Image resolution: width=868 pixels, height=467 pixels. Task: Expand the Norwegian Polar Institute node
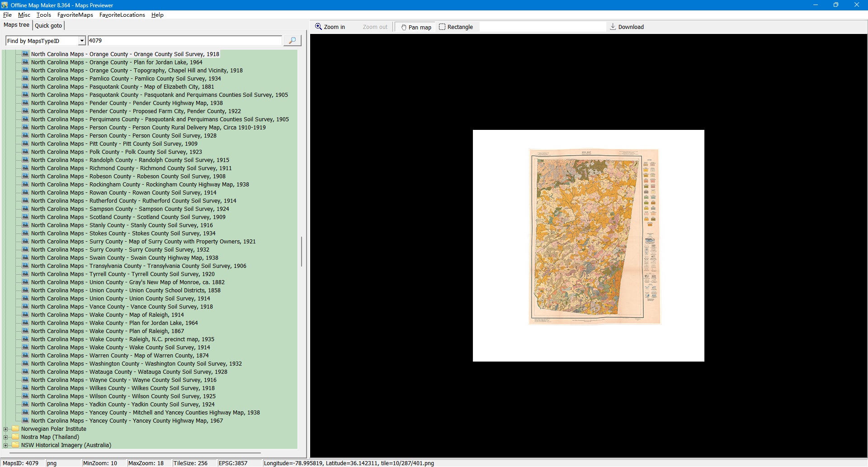coord(5,429)
